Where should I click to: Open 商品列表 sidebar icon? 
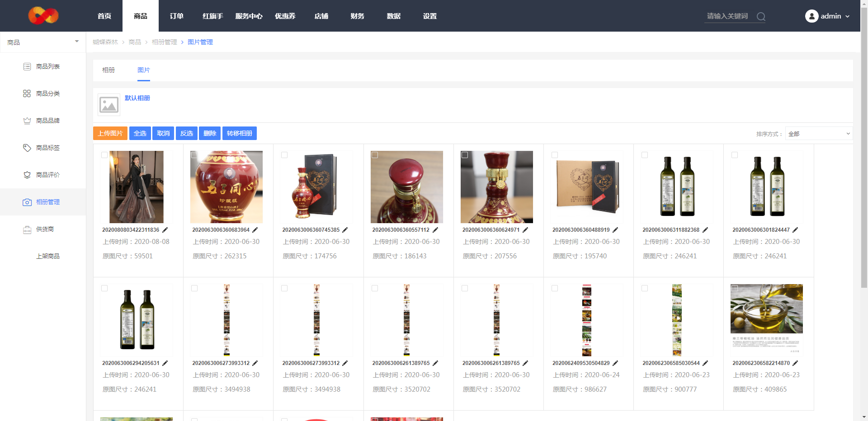click(x=27, y=66)
